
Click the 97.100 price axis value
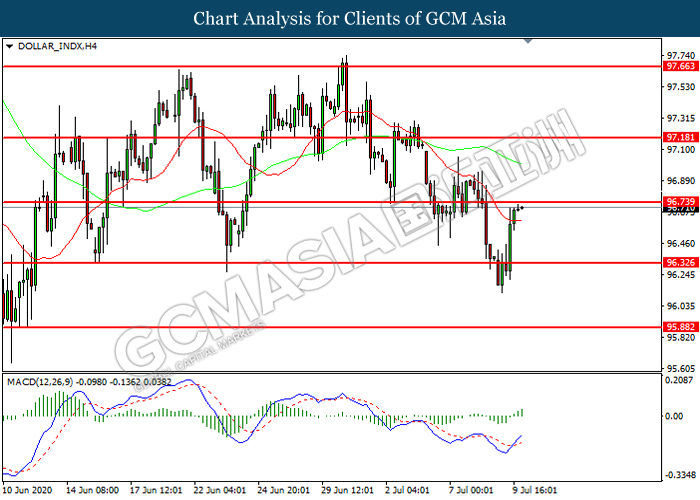(681, 150)
